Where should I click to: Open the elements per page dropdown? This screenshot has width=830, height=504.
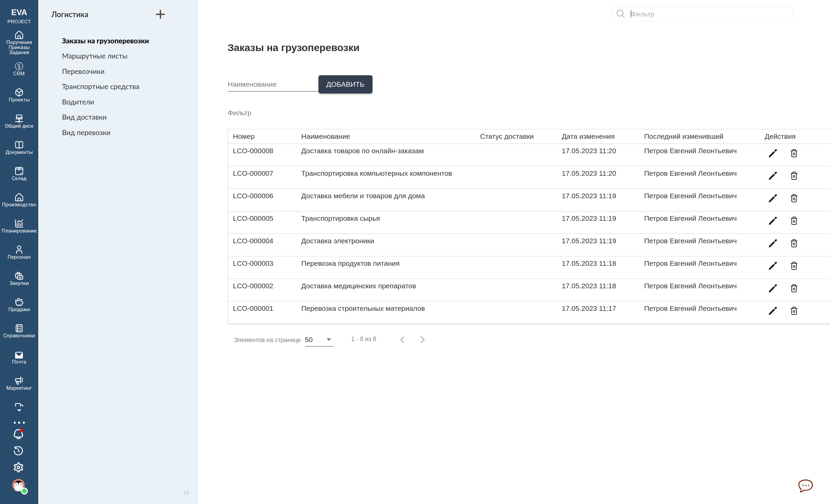(318, 340)
